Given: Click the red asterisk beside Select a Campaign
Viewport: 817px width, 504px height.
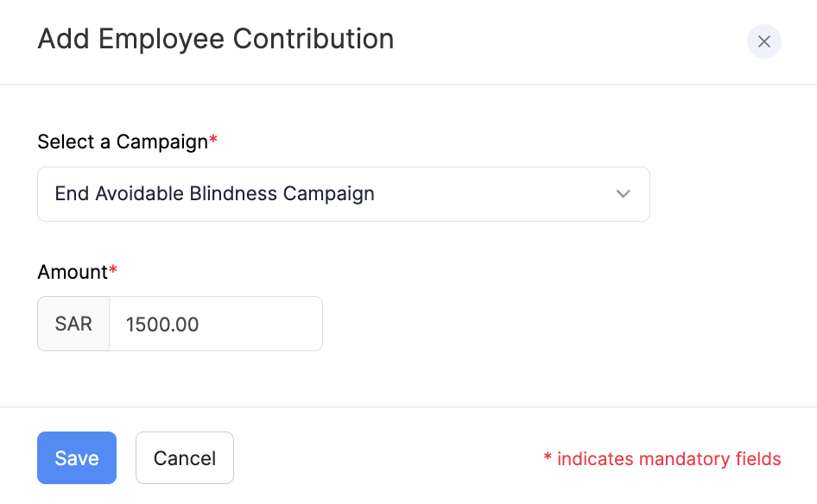Looking at the screenshot, I should pyautogui.click(x=213, y=141).
